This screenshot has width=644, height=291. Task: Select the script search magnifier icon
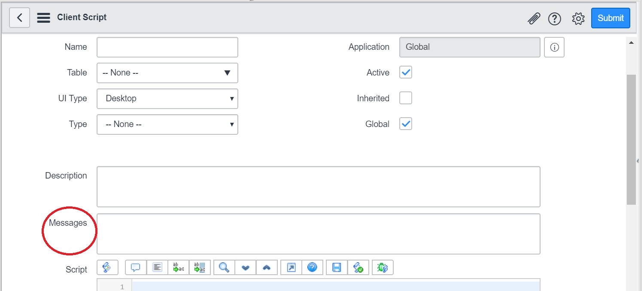click(223, 267)
